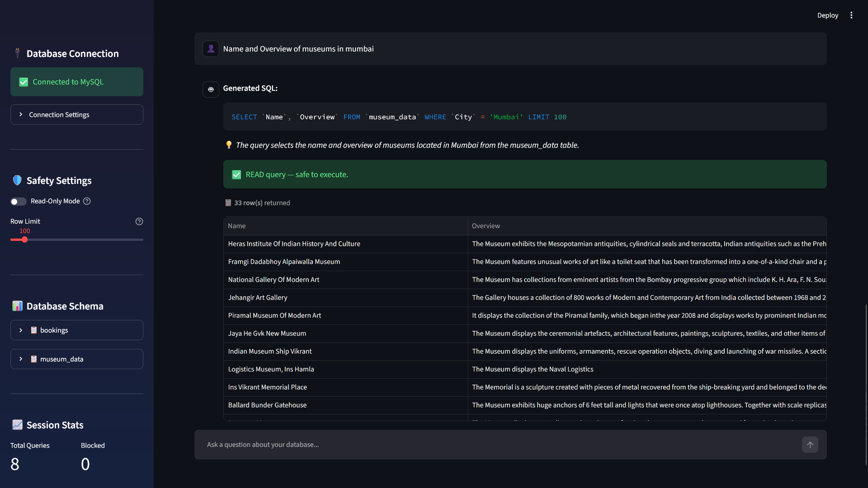868x488 pixels.
Task: Click the chat input field
Action: (x=502, y=445)
